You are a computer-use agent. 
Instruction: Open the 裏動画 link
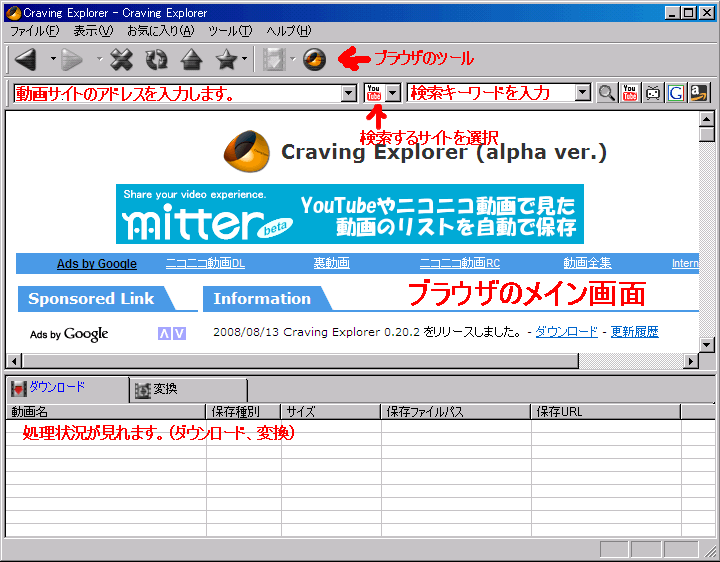tap(332, 263)
